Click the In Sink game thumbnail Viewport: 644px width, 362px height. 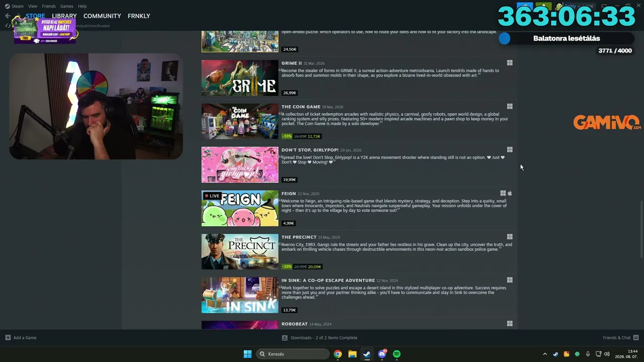click(240, 295)
